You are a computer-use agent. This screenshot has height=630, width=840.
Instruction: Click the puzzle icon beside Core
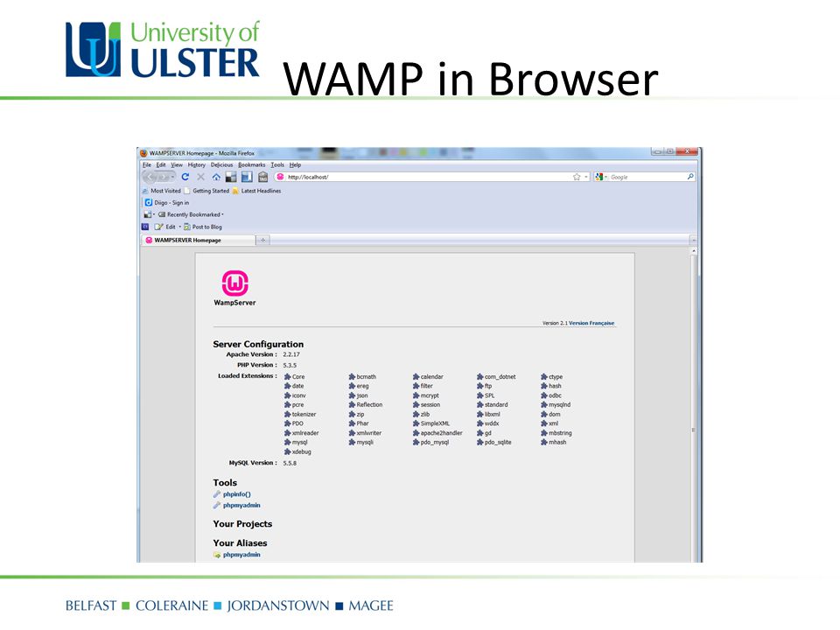pos(287,377)
